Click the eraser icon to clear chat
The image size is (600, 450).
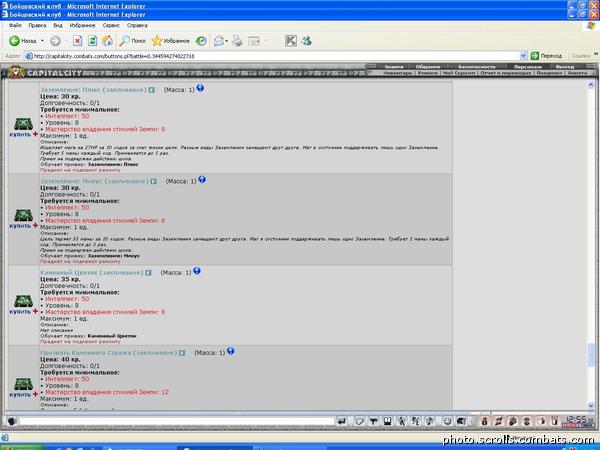[x=359, y=421]
